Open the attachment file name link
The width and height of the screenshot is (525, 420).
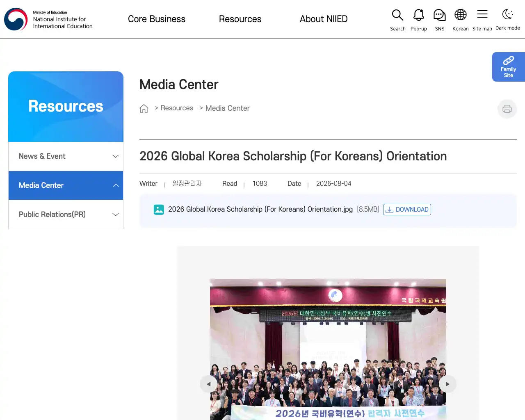(x=260, y=209)
